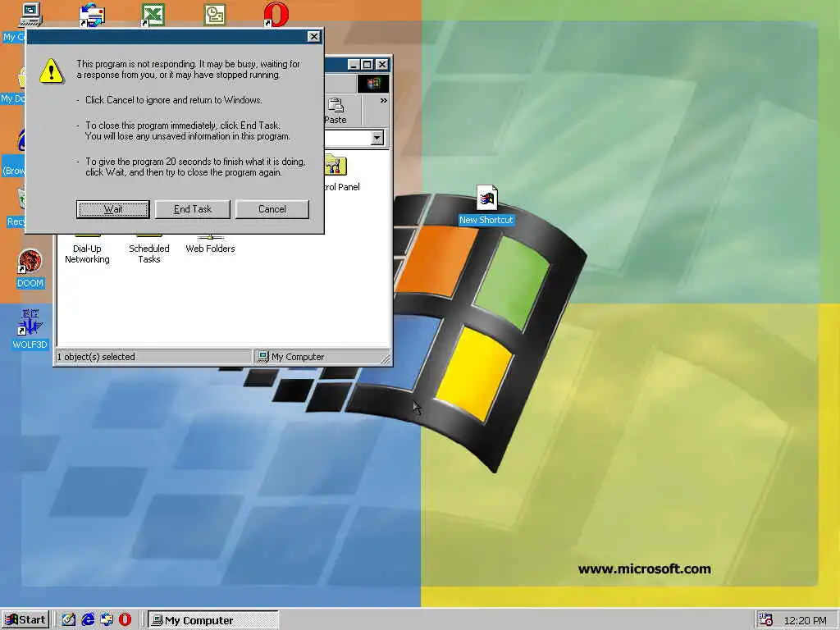840x630 pixels.
Task: Click the My Computer window resize grip
Action: (x=386, y=359)
